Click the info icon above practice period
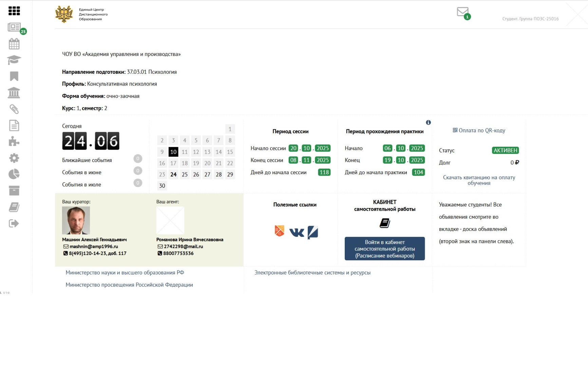588x365 pixels. pos(428,122)
